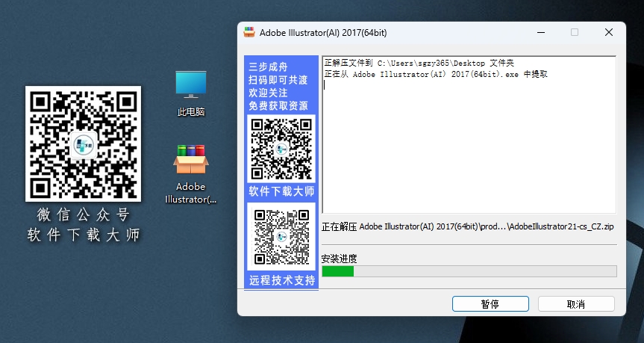Click the QR code under 免费获取资源

281,149
